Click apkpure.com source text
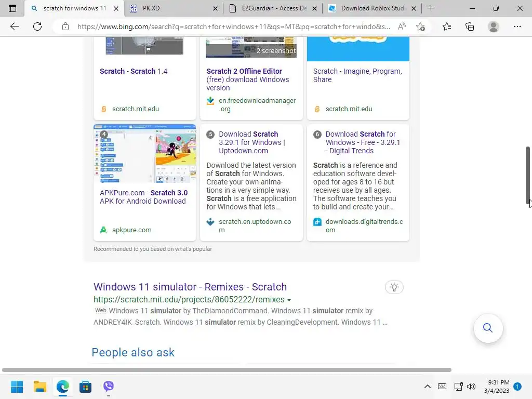Viewport: 532px width, 399px height. (x=131, y=230)
